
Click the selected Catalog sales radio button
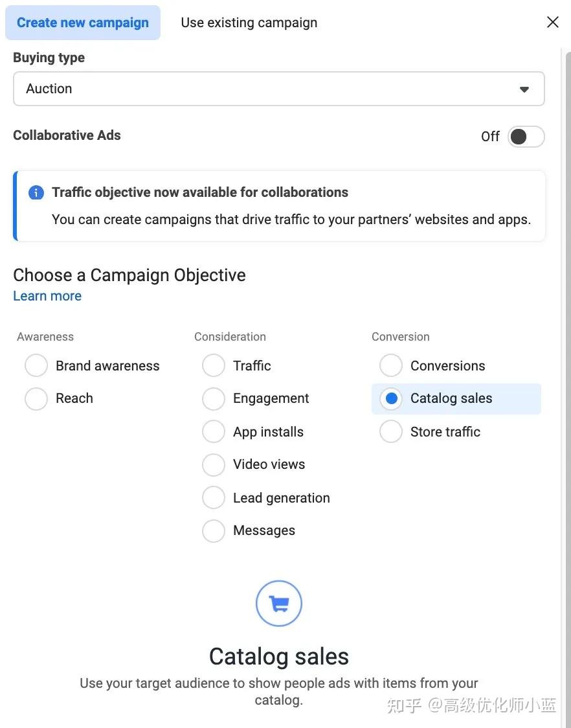[391, 398]
